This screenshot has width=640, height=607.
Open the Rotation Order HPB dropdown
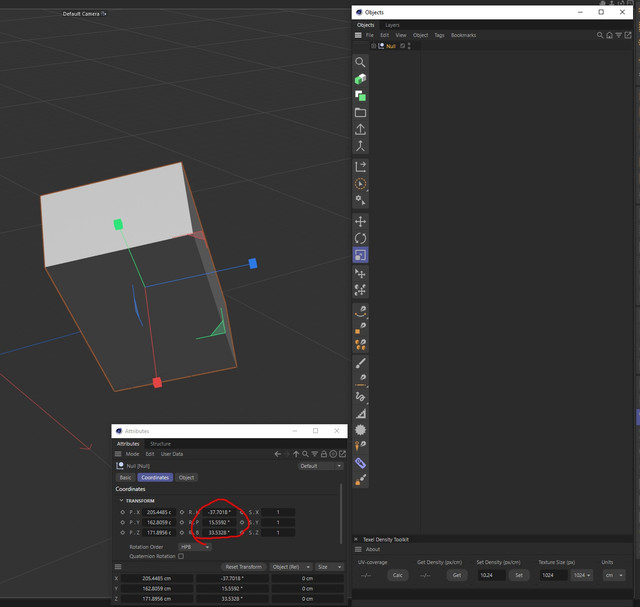[x=195, y=547]
